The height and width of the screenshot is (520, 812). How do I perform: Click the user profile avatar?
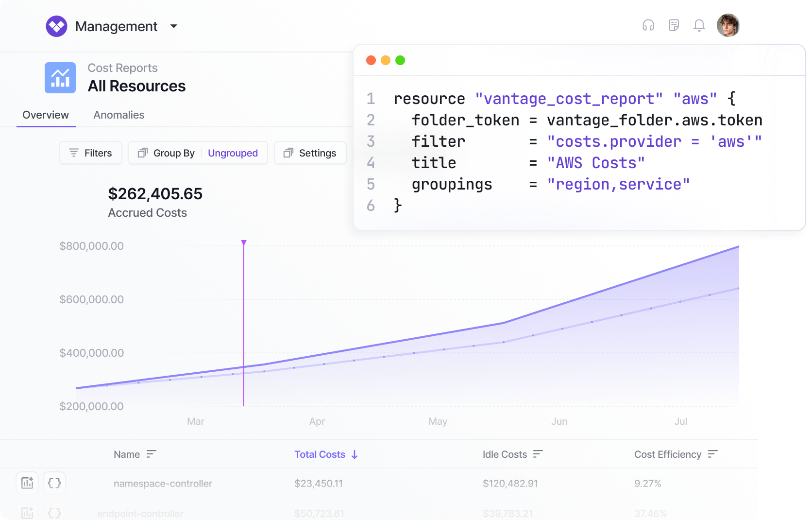pyautogui.click(x=727, y=25)
